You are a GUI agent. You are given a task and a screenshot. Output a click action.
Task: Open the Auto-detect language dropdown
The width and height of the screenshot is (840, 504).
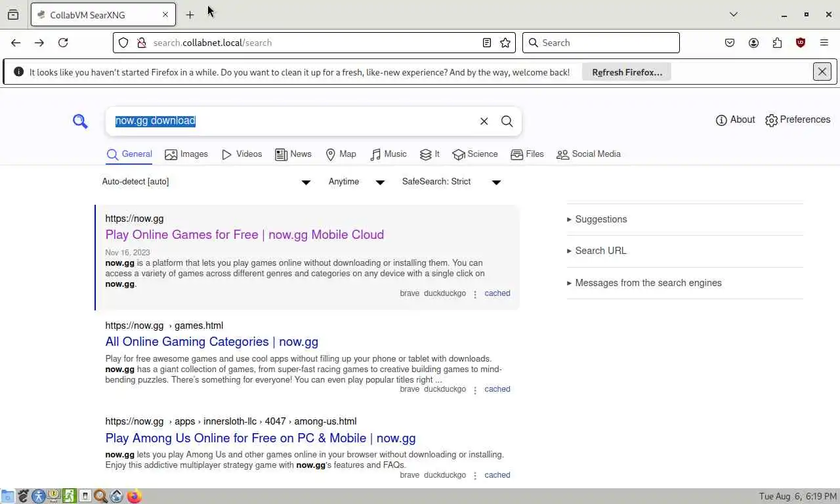coord(206,182)
